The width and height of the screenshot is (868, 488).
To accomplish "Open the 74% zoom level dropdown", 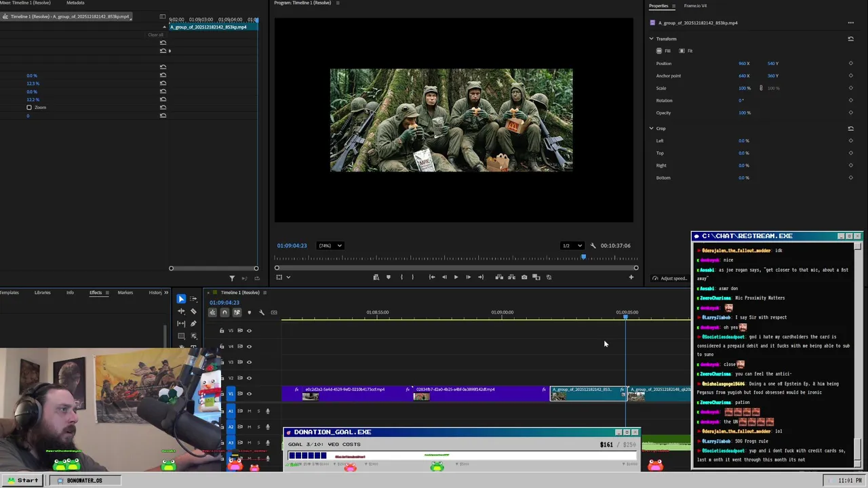I will [x=331, y=245].
